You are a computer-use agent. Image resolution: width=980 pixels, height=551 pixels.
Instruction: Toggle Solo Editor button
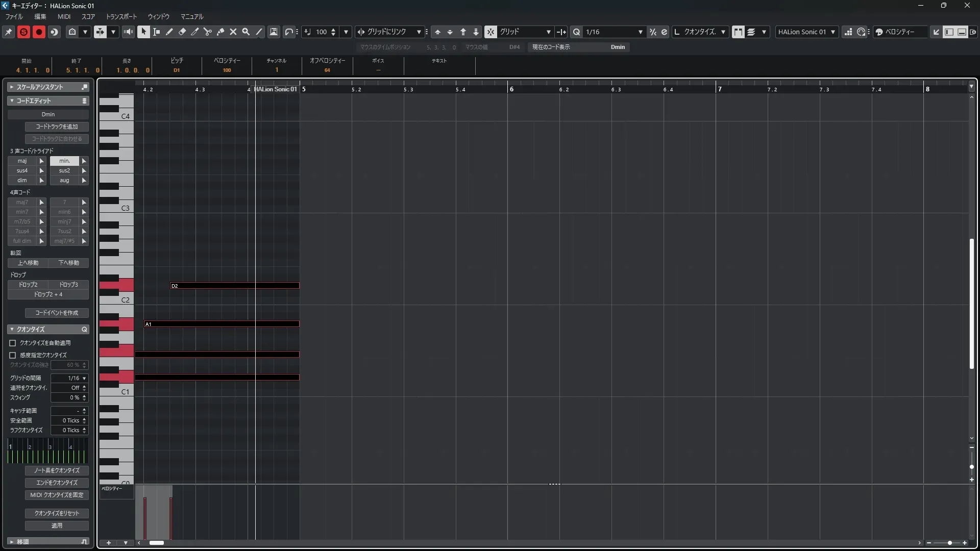tap(23, 32)
